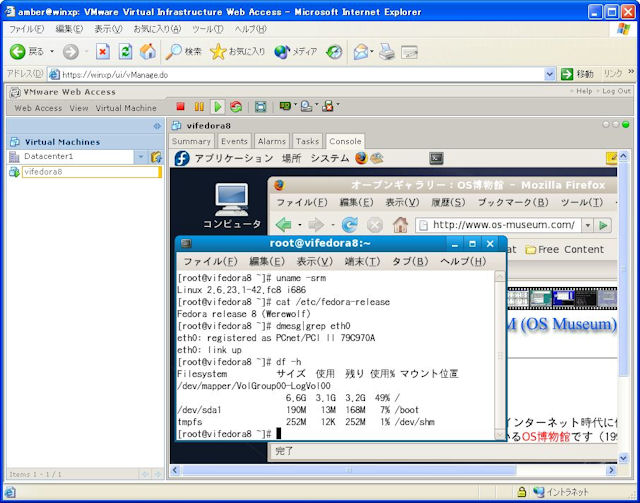Open terminal launcher in Fedora panel
Viewport: 640px width, 503px height.
pos(436,158)
